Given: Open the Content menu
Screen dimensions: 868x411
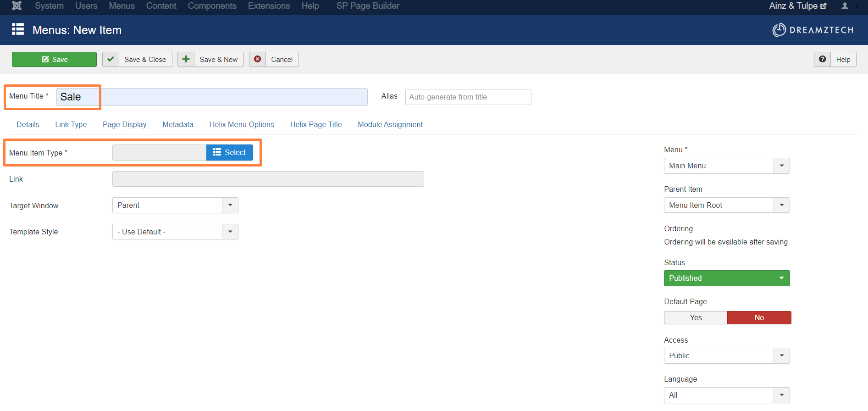Looking at the screenshot, I should click(x=161, y=6).
